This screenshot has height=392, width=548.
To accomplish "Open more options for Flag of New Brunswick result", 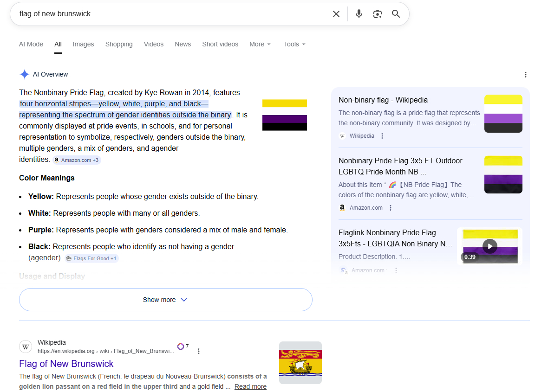I will click(199, 351).
